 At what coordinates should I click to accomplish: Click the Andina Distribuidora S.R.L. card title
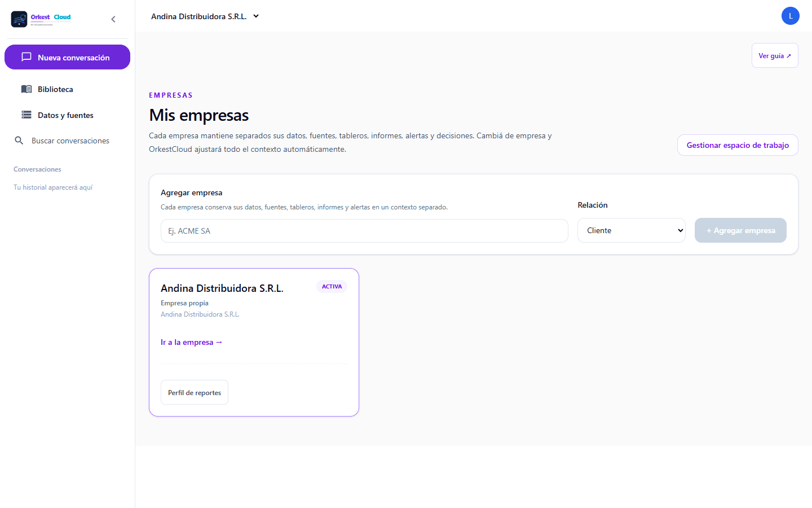click(x=222, y=288)
